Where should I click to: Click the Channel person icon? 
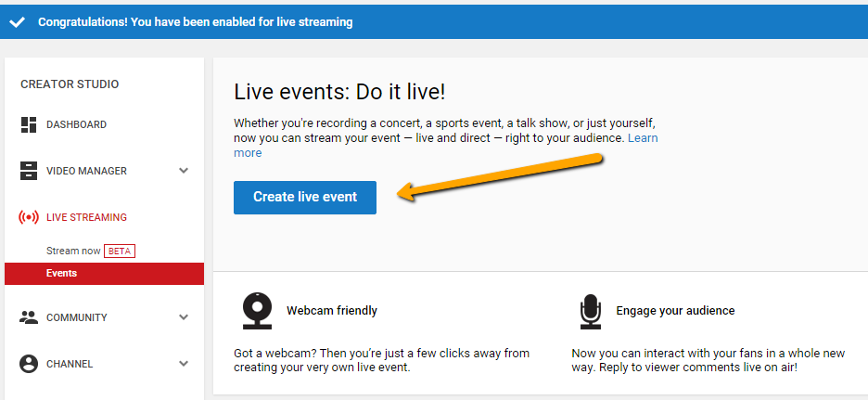click(29, 364)
